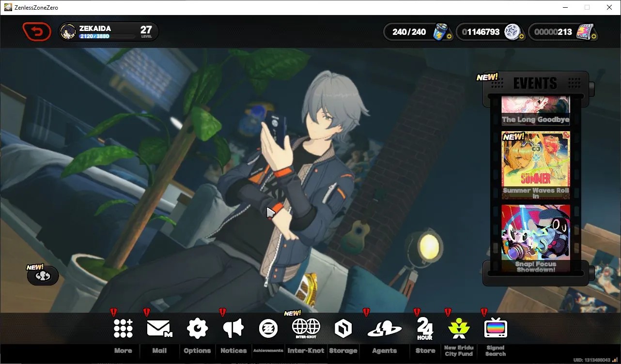
Task: Click the Inter-Knot label
Action: (306, 351)
